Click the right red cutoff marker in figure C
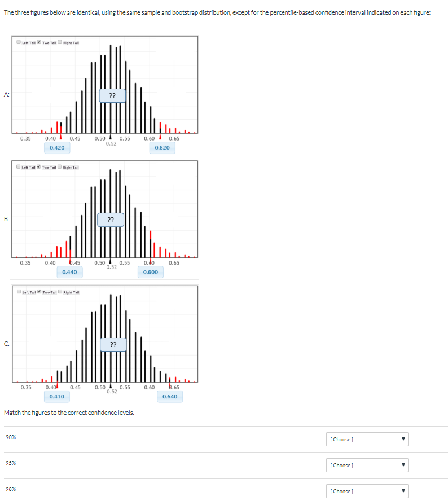 pos(170,386)
